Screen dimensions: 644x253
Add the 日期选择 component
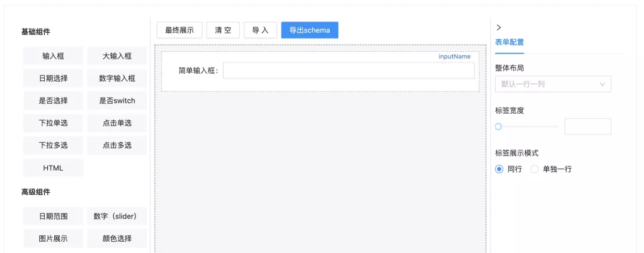coord(53,79)
